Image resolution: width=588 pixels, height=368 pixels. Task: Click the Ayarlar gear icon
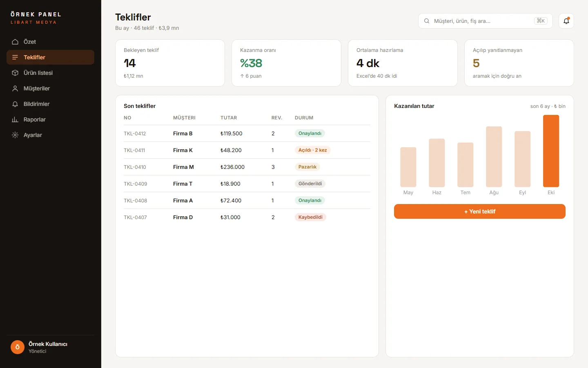point(15,135)
